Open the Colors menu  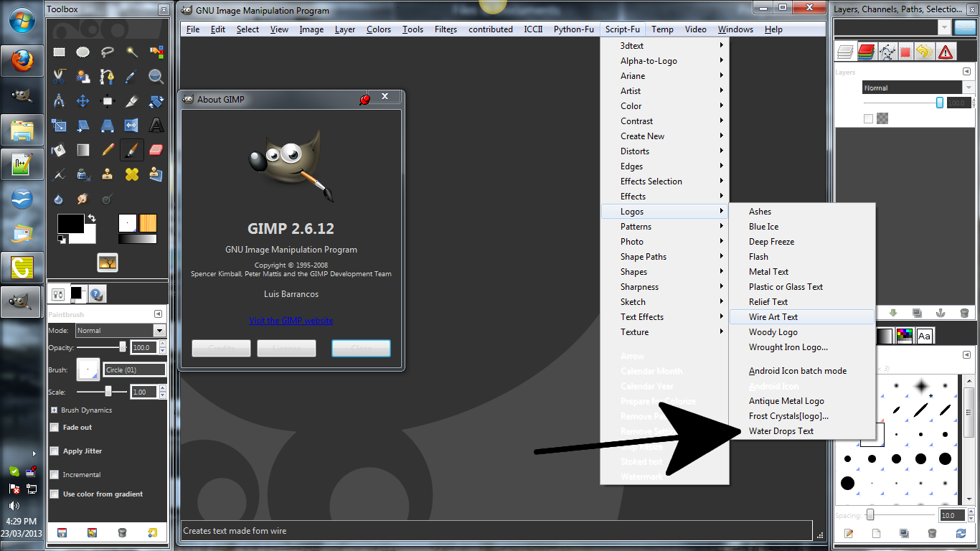point(378,29)
